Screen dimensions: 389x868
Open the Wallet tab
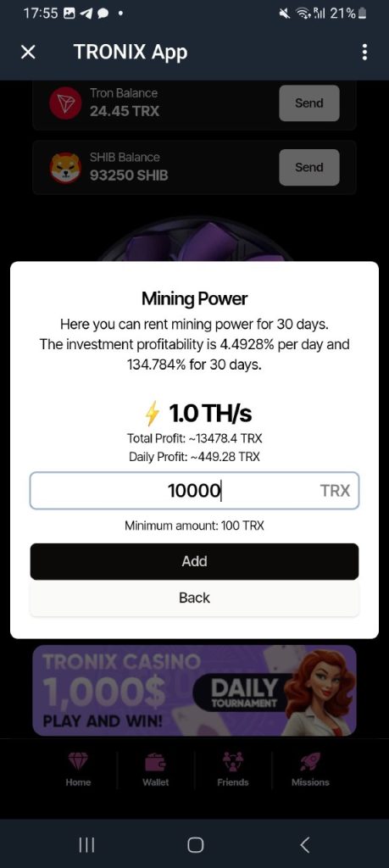(x=155, y=770)
